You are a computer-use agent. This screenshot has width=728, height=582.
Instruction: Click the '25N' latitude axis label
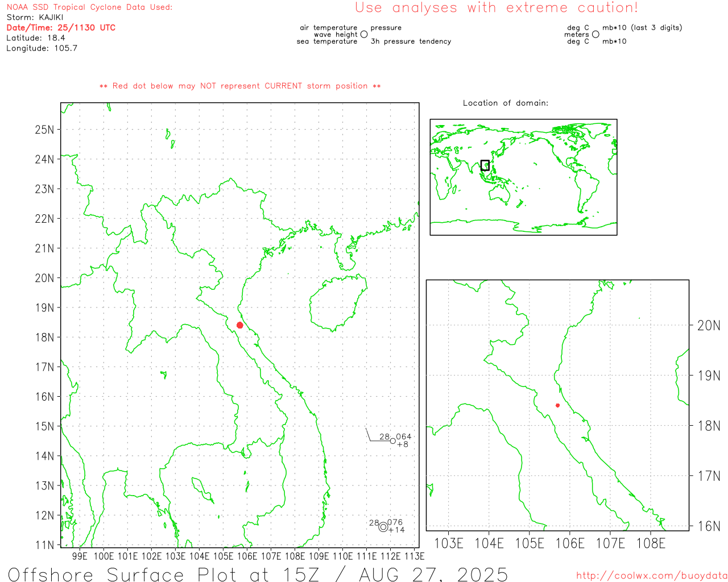point(44,130)
